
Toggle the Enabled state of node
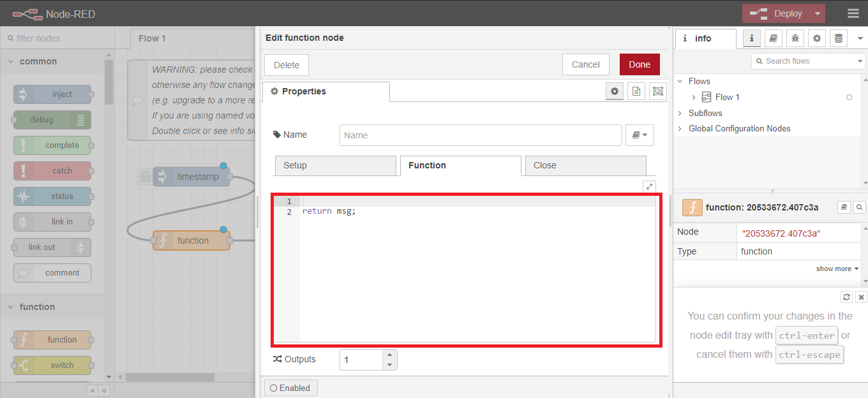coord(290,388)
